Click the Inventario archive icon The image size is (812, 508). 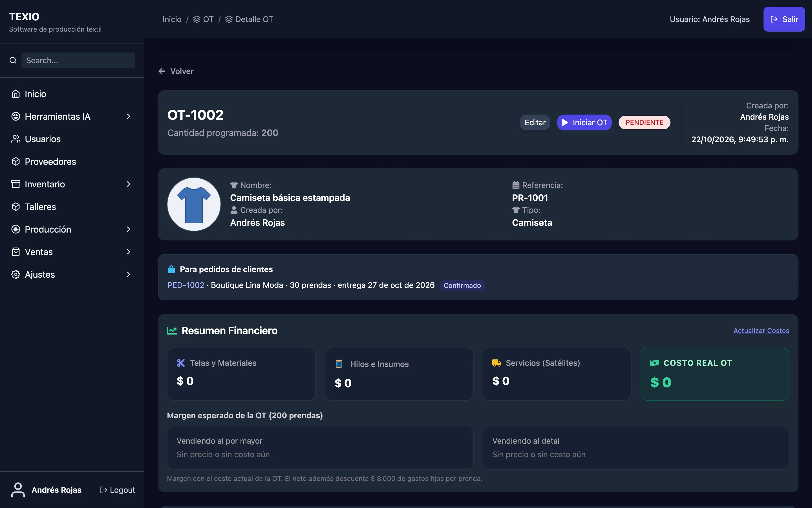16,184
